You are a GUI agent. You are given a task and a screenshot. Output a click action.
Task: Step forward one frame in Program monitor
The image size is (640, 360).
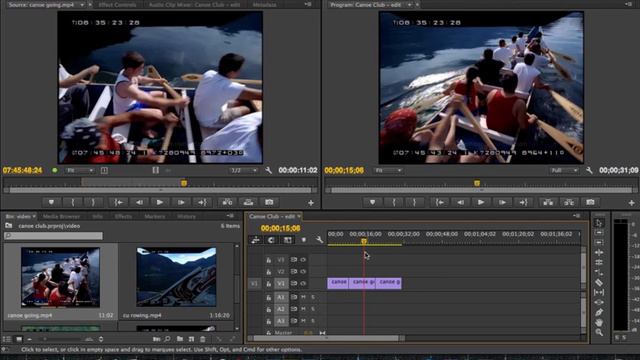(502, 202)
